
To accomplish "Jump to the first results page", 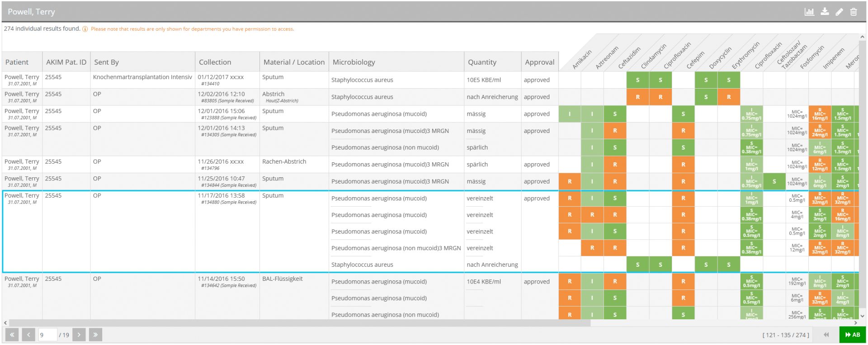I will pos(12,335).
